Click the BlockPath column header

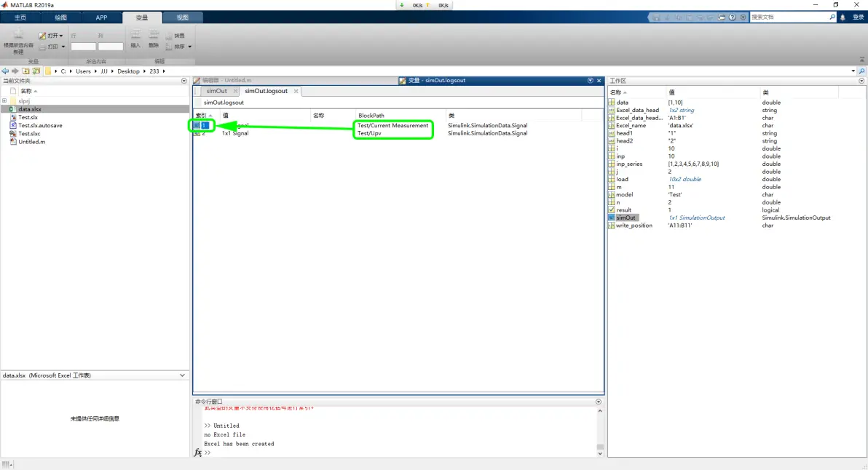tap(371, 116)
